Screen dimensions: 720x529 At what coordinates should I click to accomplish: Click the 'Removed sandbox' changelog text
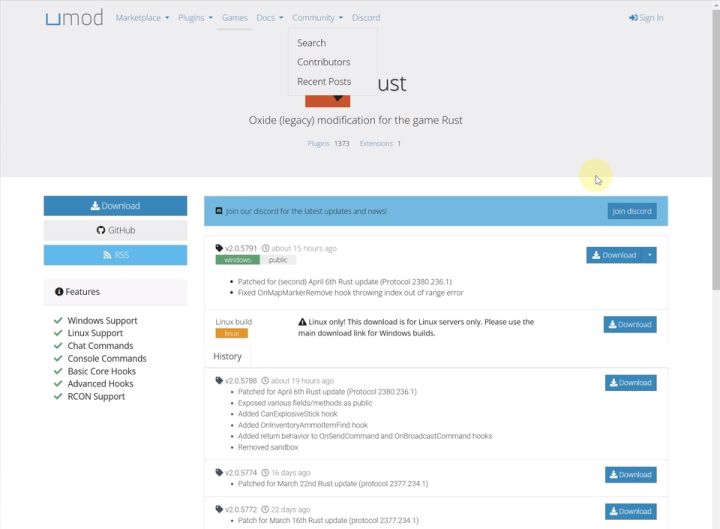coord(268,447)
